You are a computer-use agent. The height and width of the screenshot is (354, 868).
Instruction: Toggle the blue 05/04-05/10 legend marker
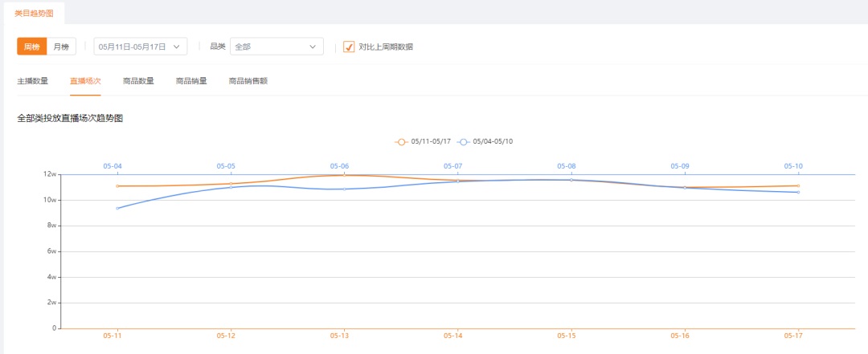(464, 141)
